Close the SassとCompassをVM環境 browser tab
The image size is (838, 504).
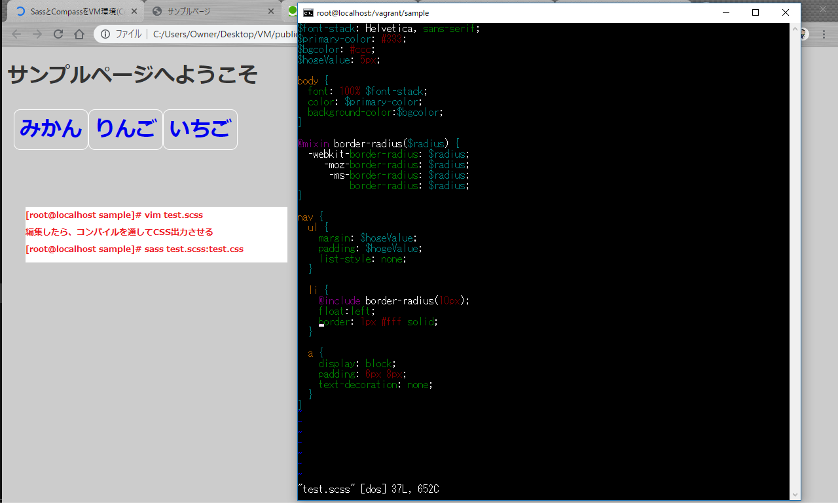(x=134, y=11)
